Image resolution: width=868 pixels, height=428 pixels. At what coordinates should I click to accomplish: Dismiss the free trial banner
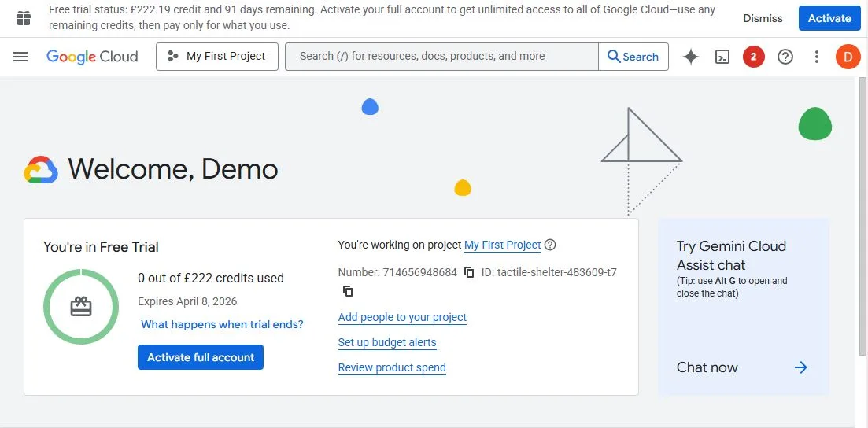(763, 18)
